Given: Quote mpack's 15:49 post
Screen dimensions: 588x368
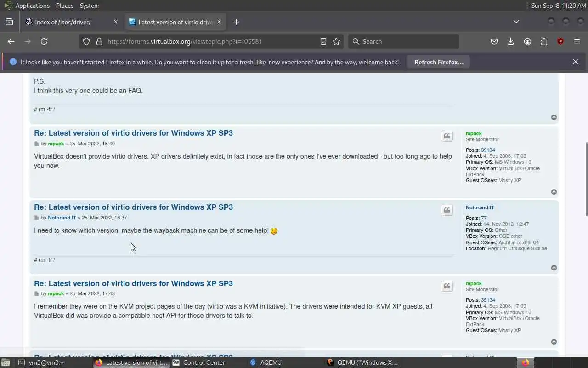Looking at the screenshot, I should coord(447,136).
